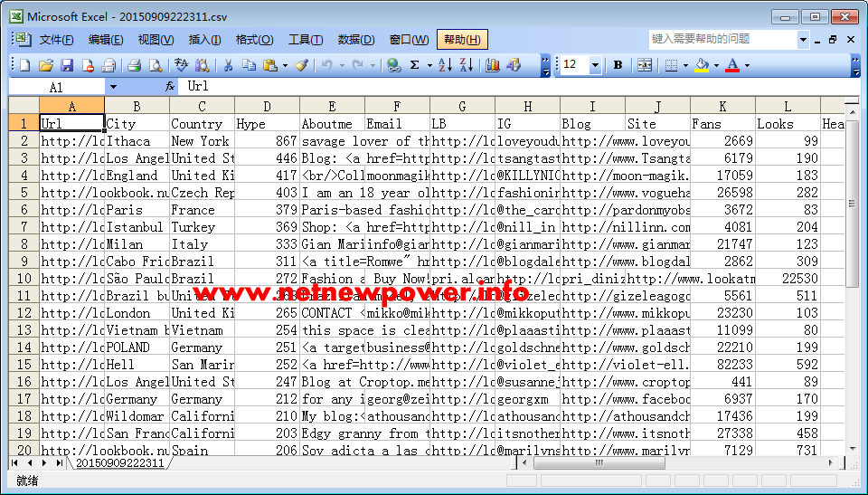Viewport: 868px width, 495px height.
Task: Sort ascending with A-Z icon
Action: 445,65
